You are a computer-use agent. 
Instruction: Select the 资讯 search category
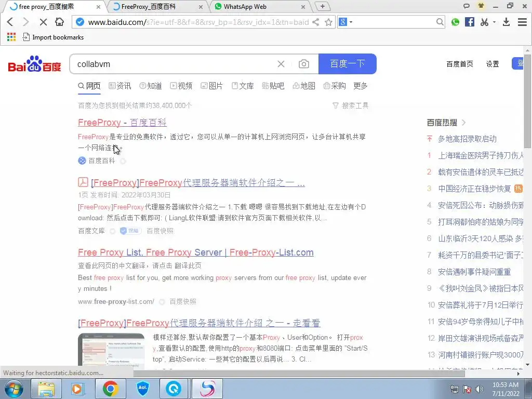(120, 86)
